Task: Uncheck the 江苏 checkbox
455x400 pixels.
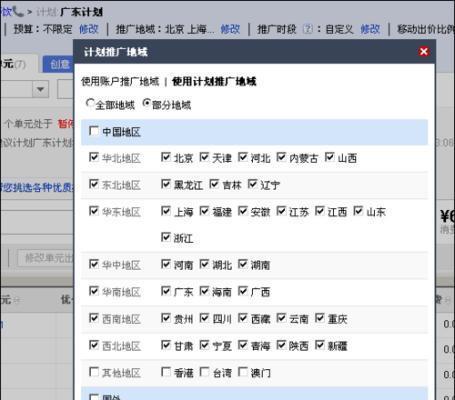Action: (x=281, y=211)
